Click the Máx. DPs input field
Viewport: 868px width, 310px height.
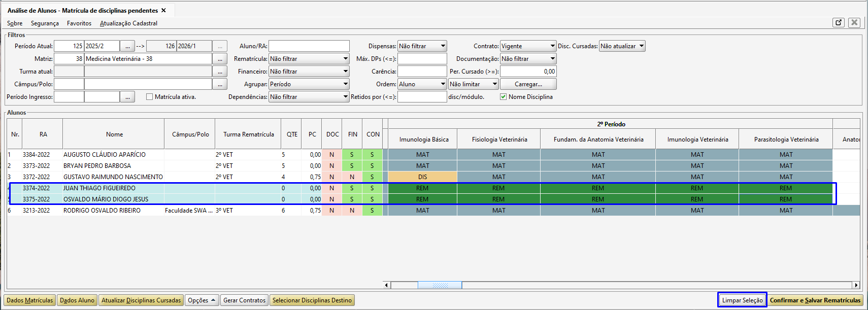coord(422,59)
